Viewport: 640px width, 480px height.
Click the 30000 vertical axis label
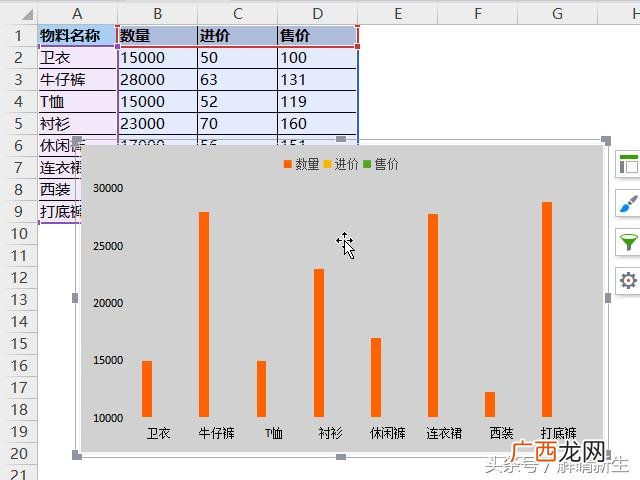click(x=108, y=188)
